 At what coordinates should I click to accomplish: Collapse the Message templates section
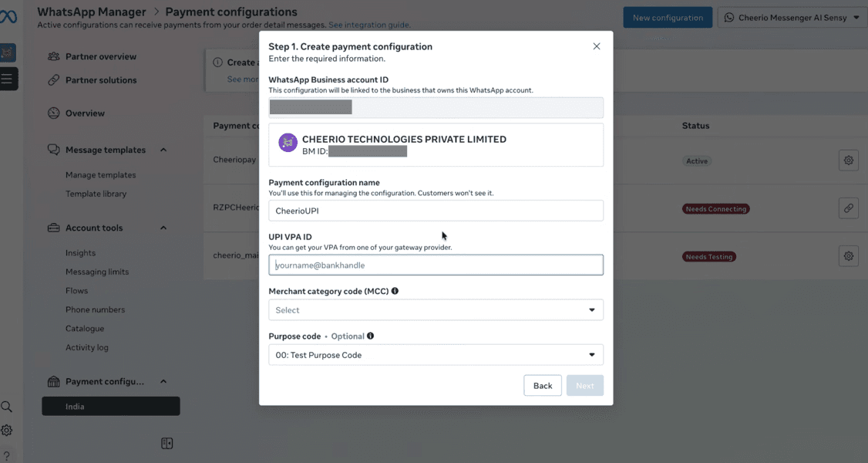[x=163, y=150]
